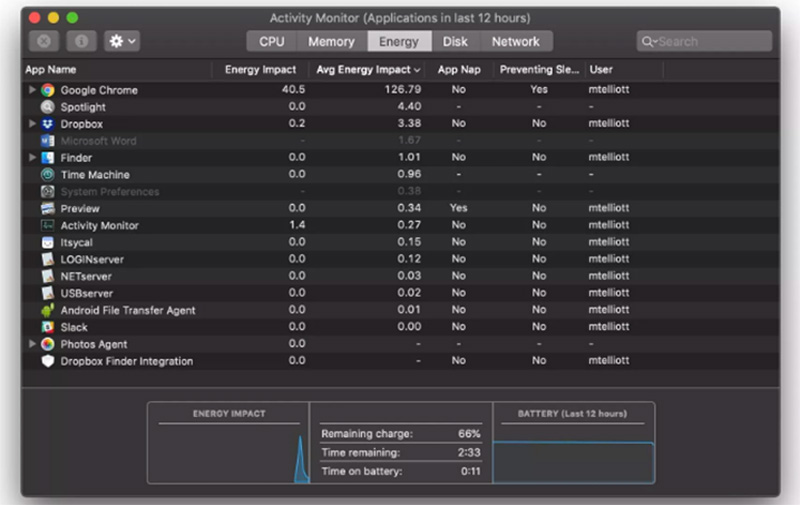Click the Time Machine icon

(48, 175)
